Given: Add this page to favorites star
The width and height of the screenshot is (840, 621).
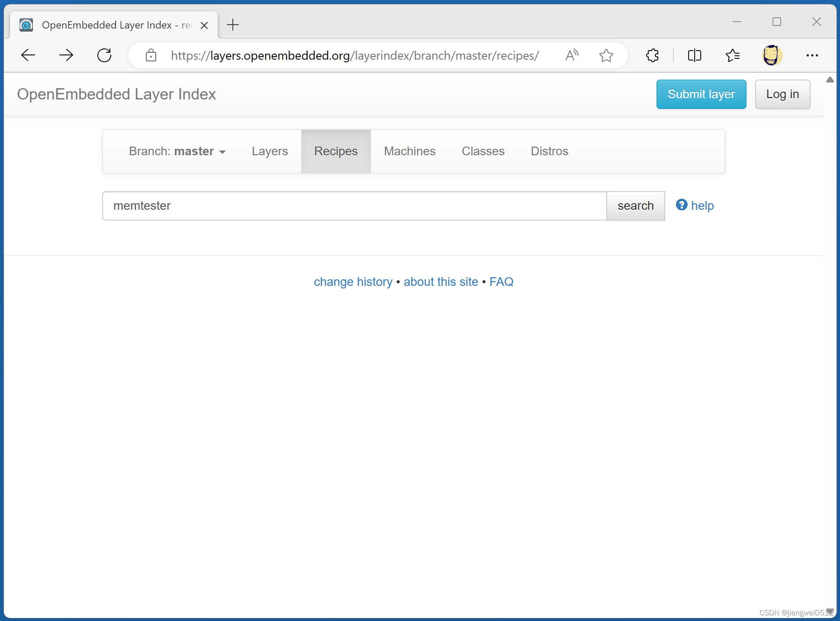Looking at the screenshot, I should pos(606,55).
